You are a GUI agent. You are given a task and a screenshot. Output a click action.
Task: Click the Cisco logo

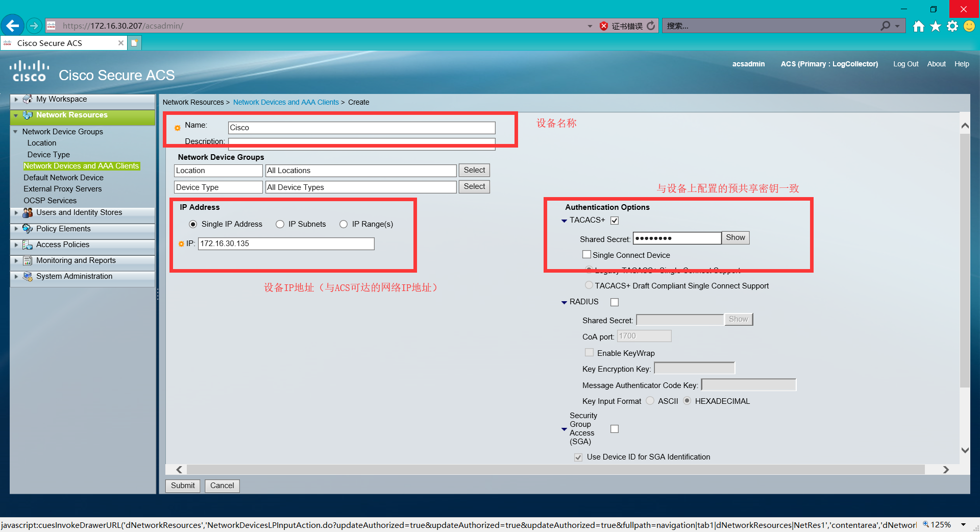pyautogui.click(x=30, y=71)
